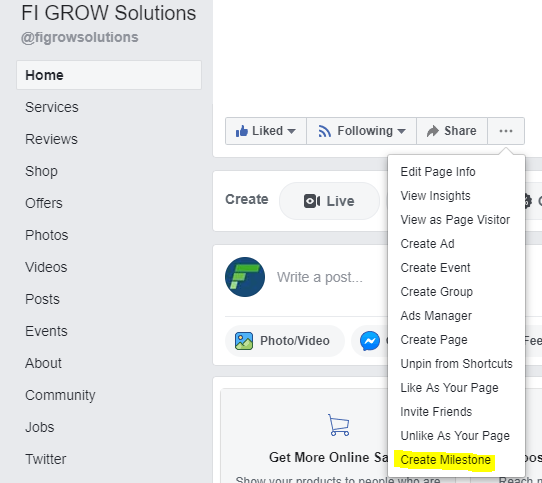
Task: Click the Live button
Action: click(329, 201)
